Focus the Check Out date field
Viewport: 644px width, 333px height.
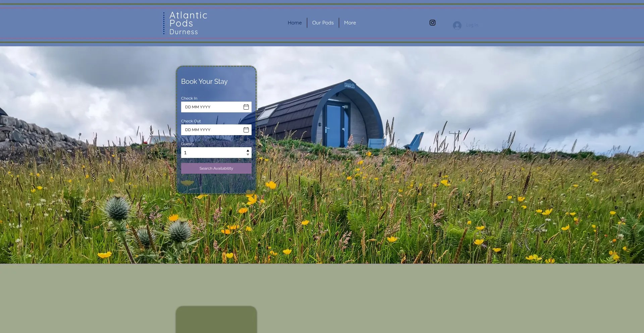coord(211,130)
